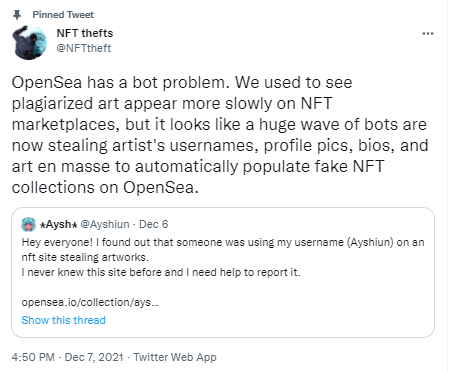Open the 4:50 PM Dec 7, 2021 timestamp
This screenshot has height=371, width=450.
pyautogui.click(x=67, y=357)
